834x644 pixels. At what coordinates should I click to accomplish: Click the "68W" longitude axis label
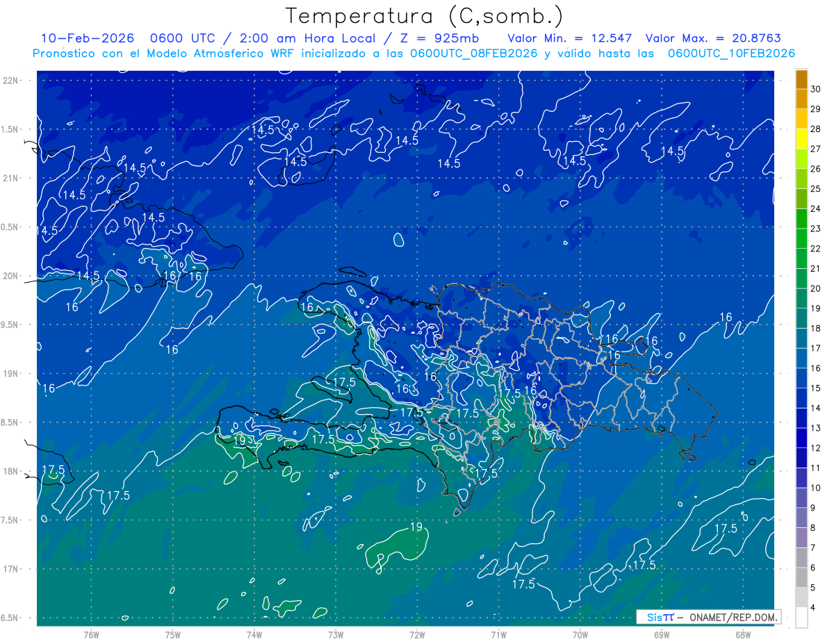[743, 635]
